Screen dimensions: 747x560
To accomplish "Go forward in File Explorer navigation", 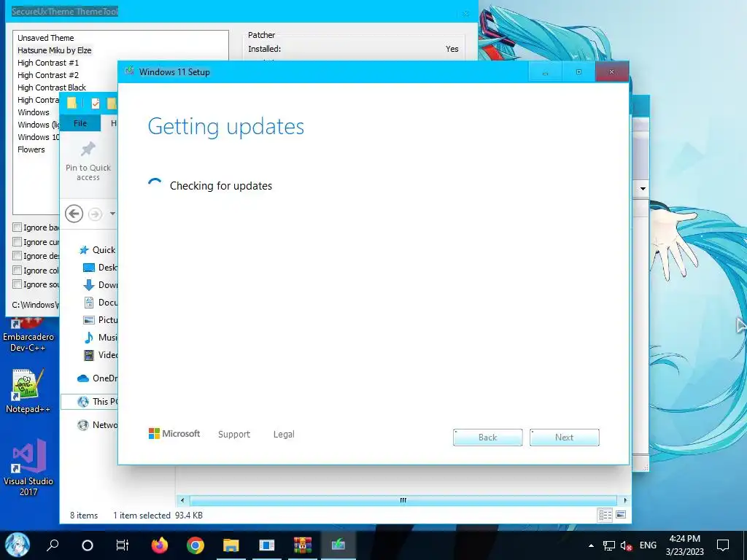I will [96, 214].
